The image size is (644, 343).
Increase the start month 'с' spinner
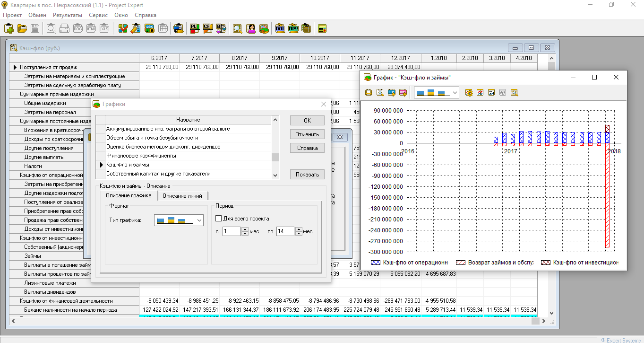point(245,229)
